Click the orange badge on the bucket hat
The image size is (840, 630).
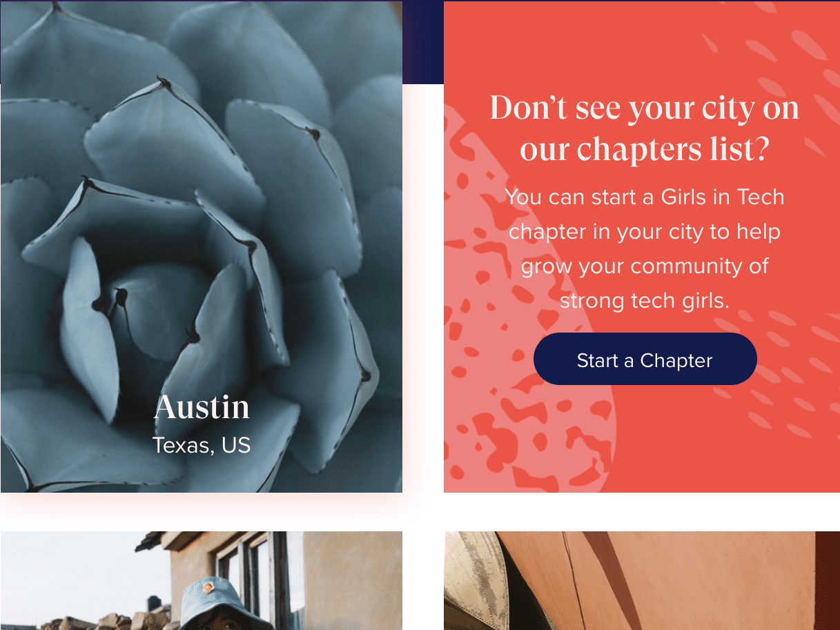point(208,588)
